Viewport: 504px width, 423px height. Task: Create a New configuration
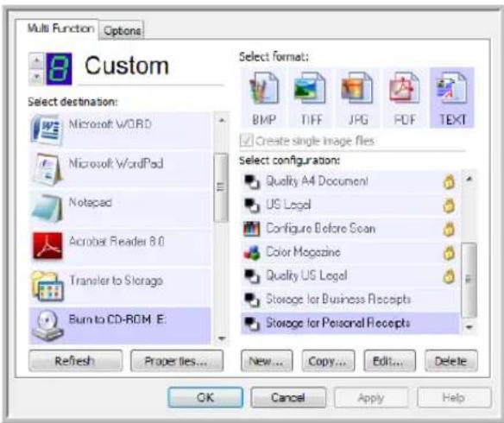tap(267, 361)
